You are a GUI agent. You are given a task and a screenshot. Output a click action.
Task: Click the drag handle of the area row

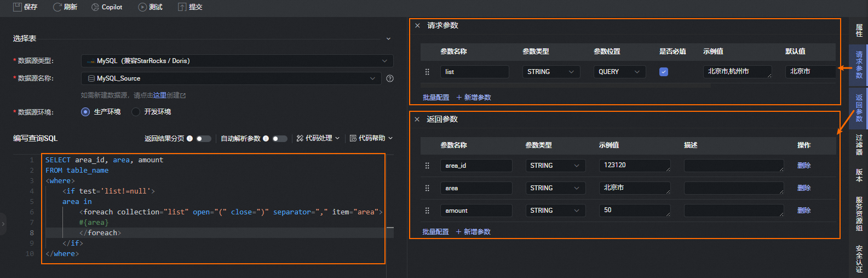(427, 188)
